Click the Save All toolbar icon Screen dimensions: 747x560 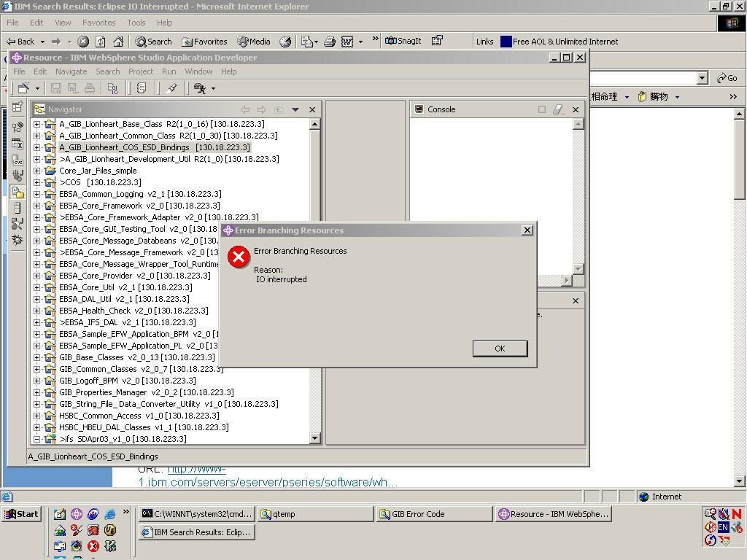click(72, 88)
